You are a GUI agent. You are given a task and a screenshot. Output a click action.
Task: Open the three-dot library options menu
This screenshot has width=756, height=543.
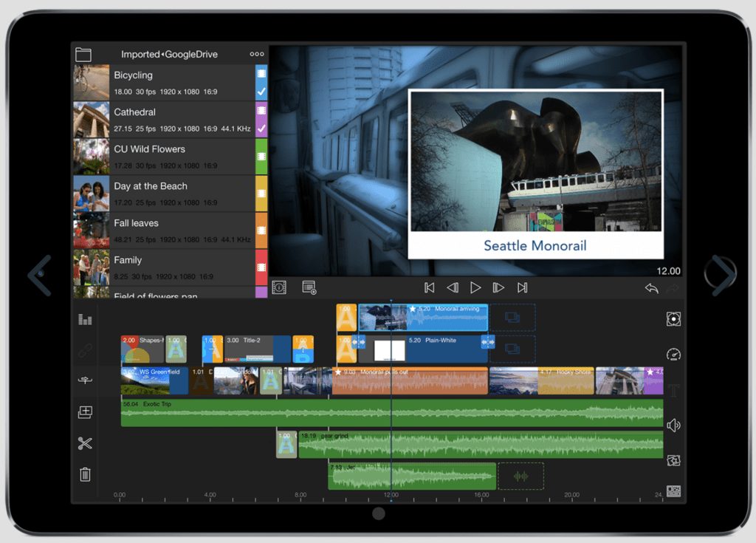(256, 54)
